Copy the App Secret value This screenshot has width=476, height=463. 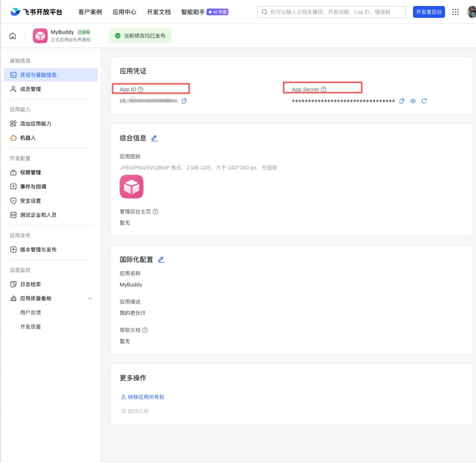coord(402,101)
